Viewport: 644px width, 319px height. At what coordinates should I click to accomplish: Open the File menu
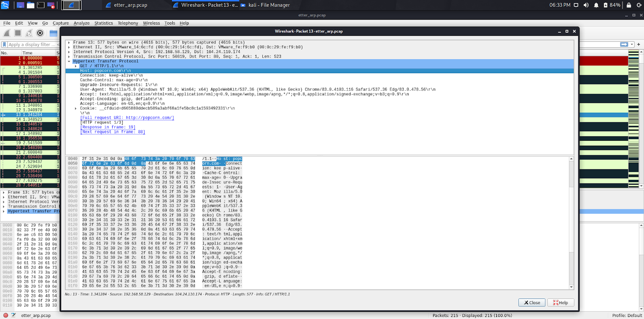click(x=7, y=23)
